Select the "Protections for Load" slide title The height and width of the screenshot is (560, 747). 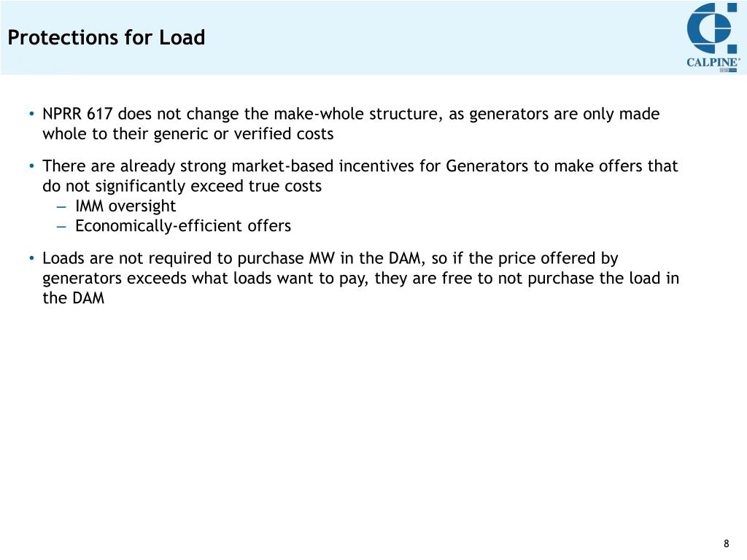point(107,38)
